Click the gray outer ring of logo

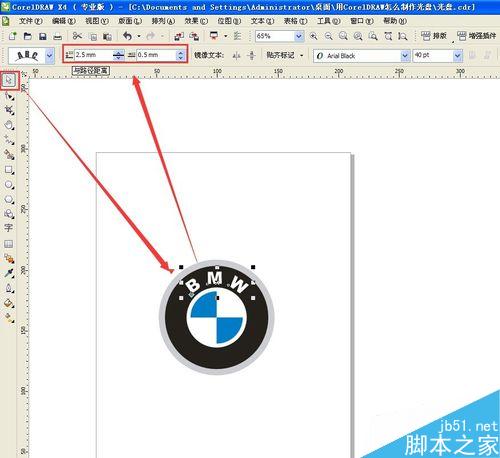click(x=217, y=372)
